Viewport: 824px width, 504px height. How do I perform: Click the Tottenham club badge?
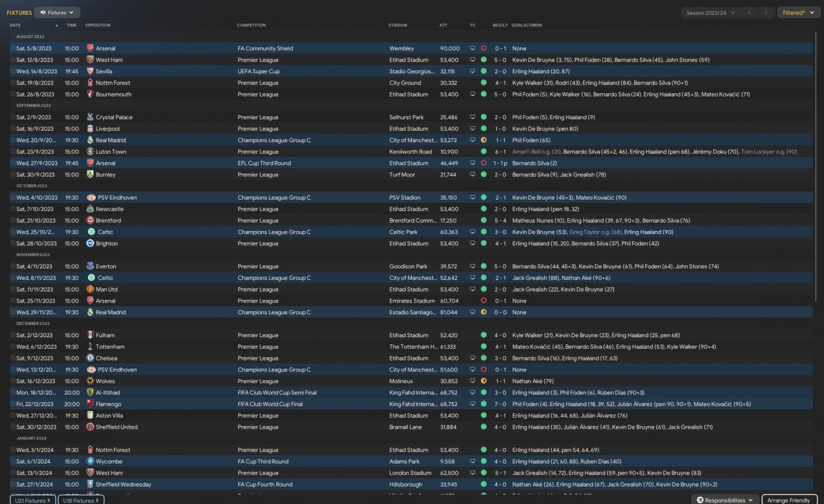point(90,347)
